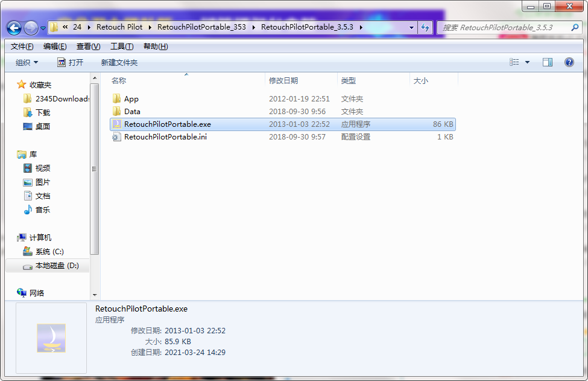Expand the arrow after RetouchPilotPortable_3.5.3 breadcrumb
588x381 pixels.
(361, 27)
